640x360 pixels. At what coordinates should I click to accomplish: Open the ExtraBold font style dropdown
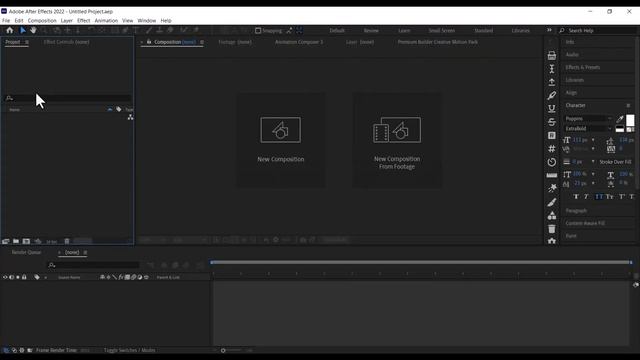click(x=588, y=129)
